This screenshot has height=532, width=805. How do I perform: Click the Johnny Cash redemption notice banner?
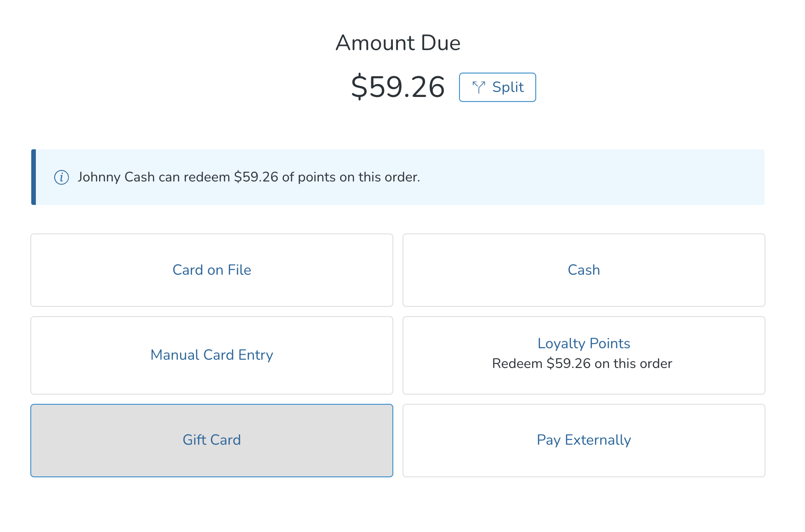pyautogui.click(x=398, y=177)
